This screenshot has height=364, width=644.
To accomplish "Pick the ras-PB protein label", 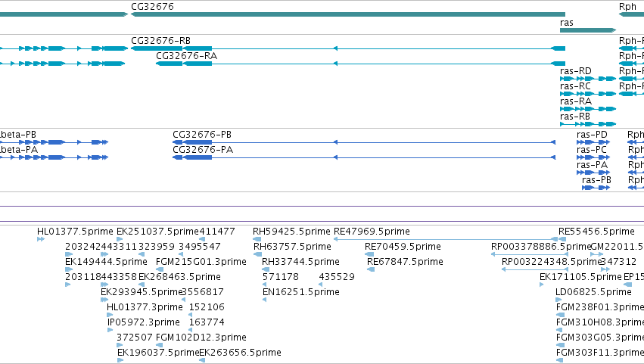I will coord(596,180).
